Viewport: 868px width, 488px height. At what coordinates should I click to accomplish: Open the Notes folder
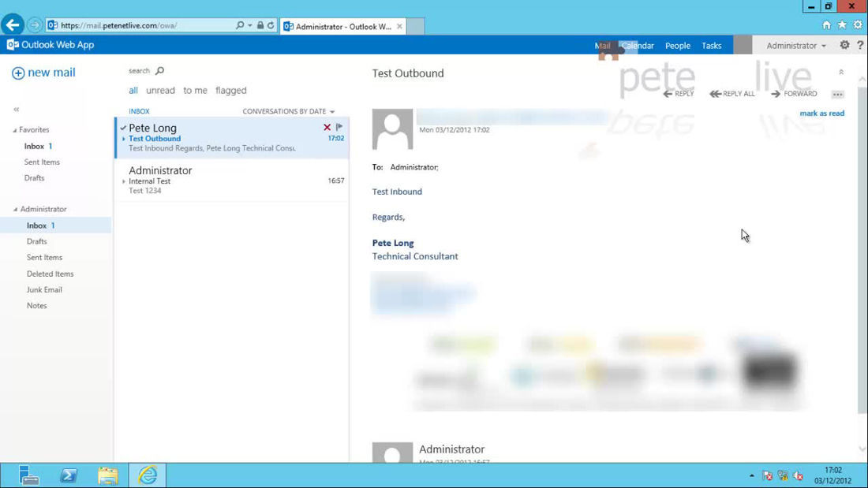point(36,306)
